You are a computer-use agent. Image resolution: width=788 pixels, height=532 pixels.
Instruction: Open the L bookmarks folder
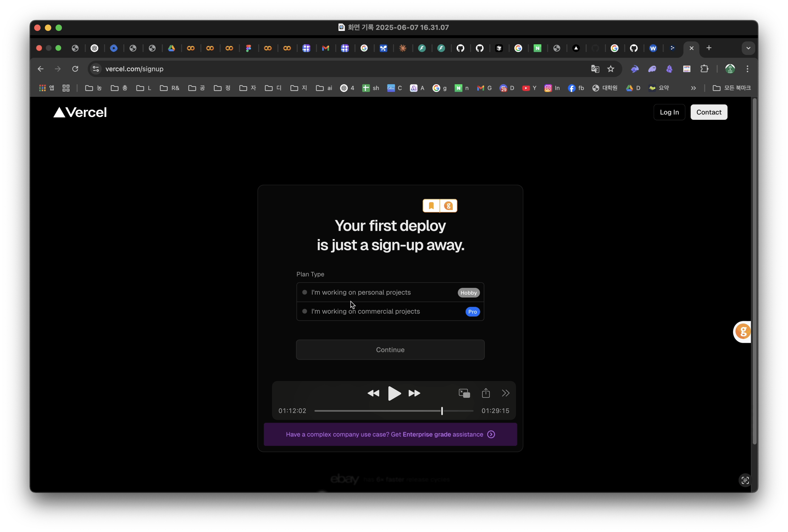click(144, 88)
